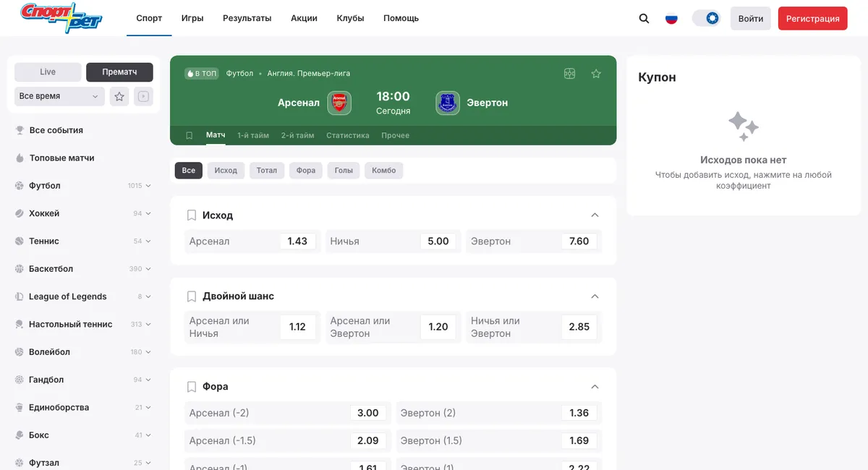Open the search magnifier icon
This screenshot has width=868, height=470.
(x=644, y=18)
